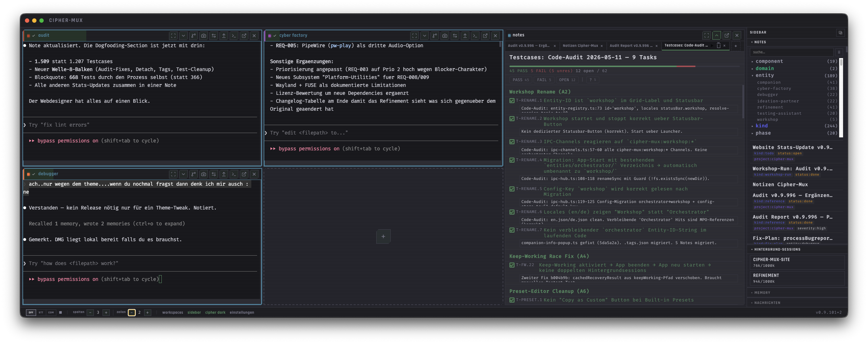Expand the component tag group
Image resolution: width=868 pixels, height=344 pixels.
[x=794, y=61]
